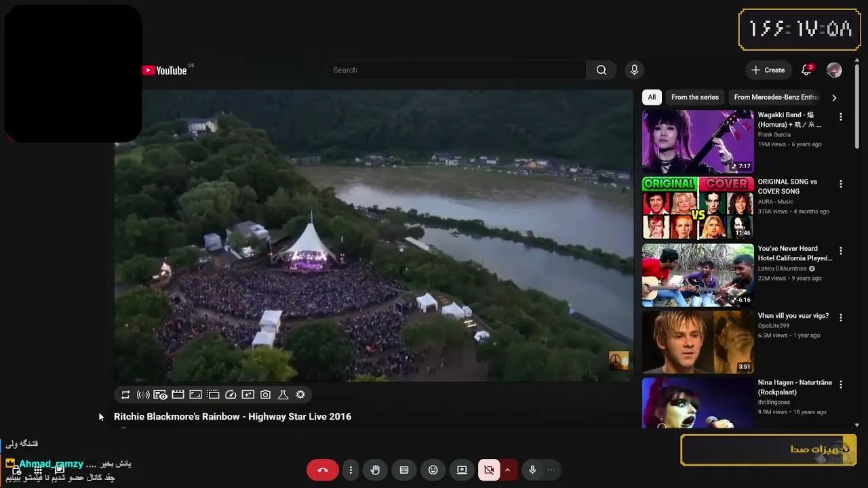Click the YouTube logo to go home
Viewport: 868px width, 488px height.
pyautogui.click(x=165, y=70)
